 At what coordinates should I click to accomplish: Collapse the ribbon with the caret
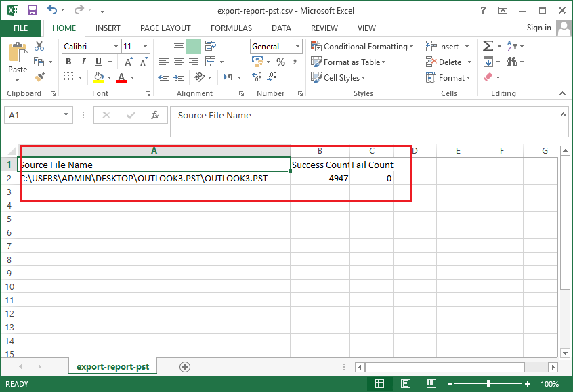[x=562, y=94]
